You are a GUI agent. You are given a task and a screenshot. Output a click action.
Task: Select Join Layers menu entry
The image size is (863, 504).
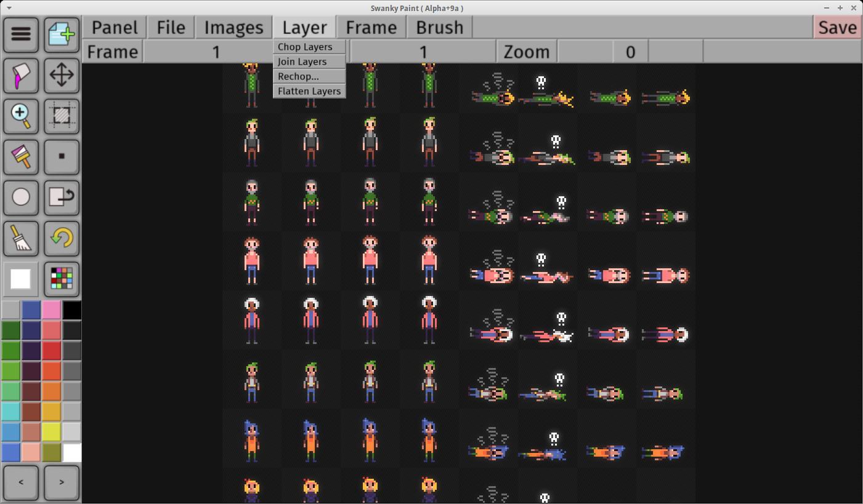[302, 62]
